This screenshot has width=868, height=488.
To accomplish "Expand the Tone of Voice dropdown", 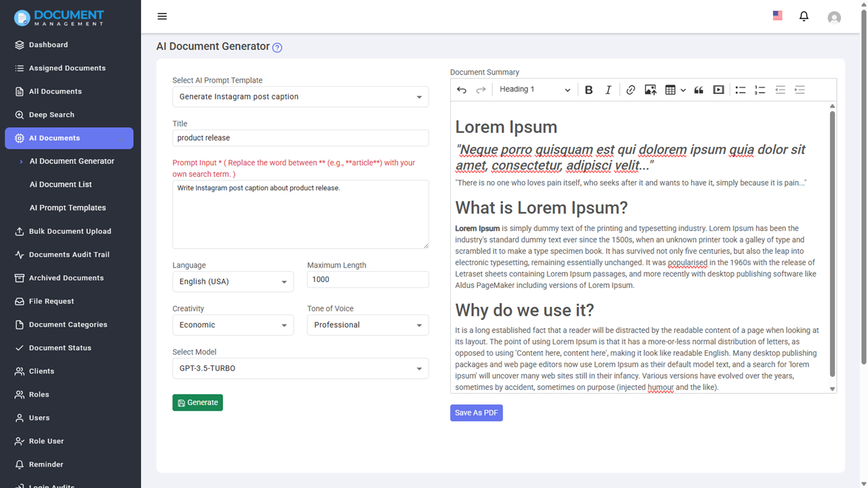I will point(368,325).
